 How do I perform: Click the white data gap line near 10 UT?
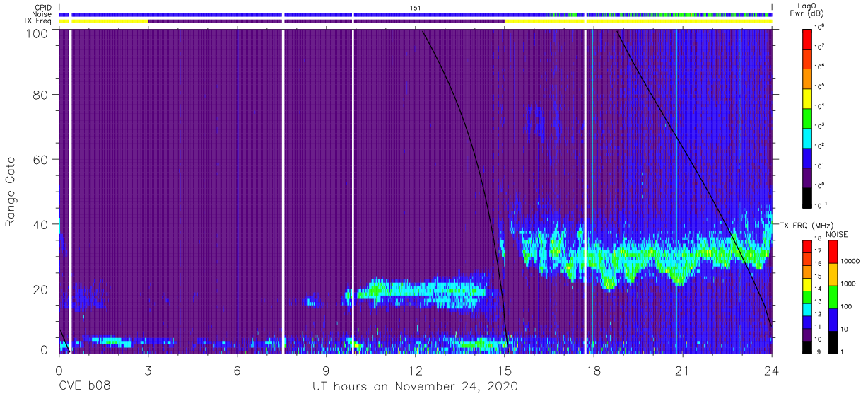pyautogui.click(x=353, y=191)
